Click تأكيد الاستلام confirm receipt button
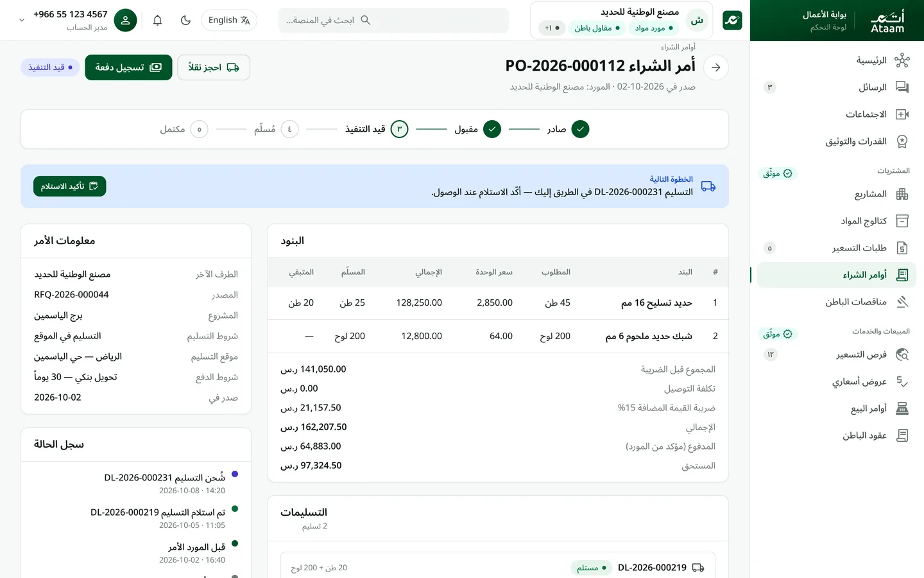Screen dimensions: 924x578 70,186
